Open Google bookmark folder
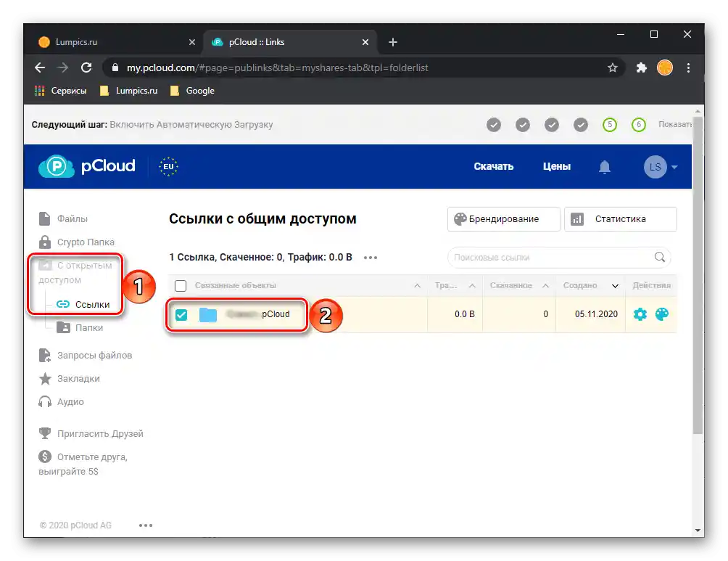The height and width of the screenshot is (561, 728). coord(192,91)
